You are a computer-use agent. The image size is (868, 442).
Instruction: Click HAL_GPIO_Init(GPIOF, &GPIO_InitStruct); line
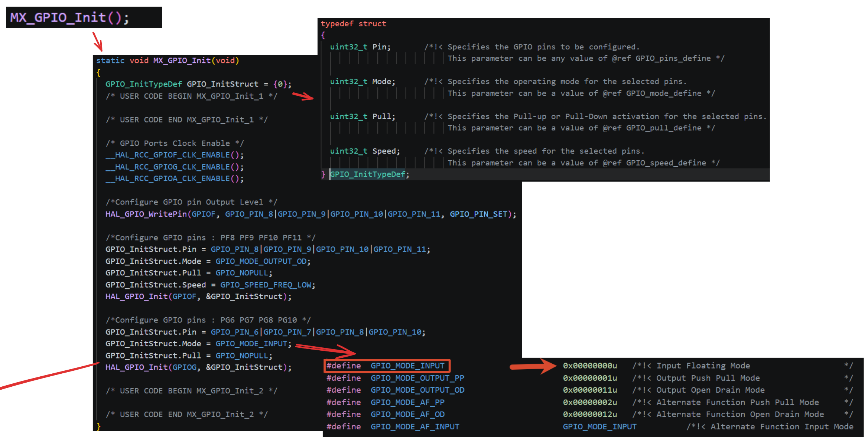click(198, 297)
